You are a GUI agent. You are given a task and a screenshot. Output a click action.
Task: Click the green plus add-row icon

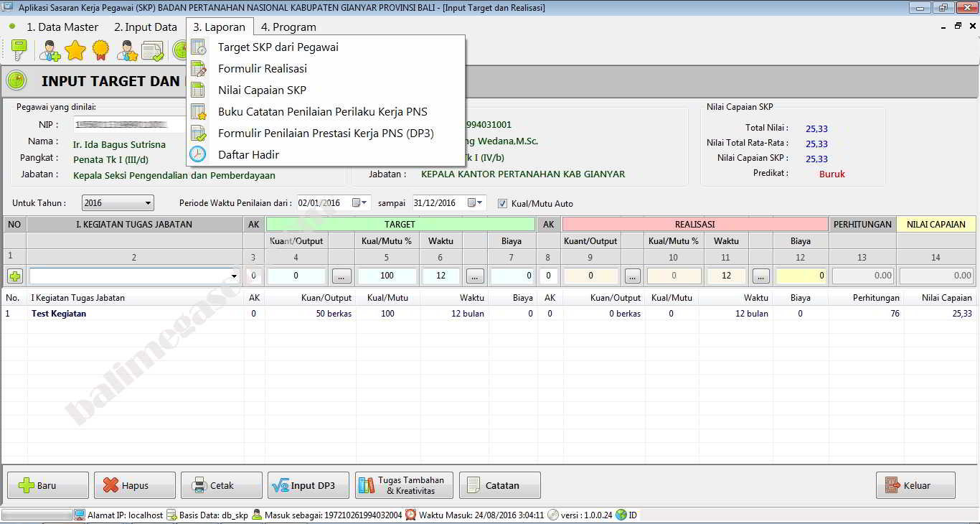(15, 276)
